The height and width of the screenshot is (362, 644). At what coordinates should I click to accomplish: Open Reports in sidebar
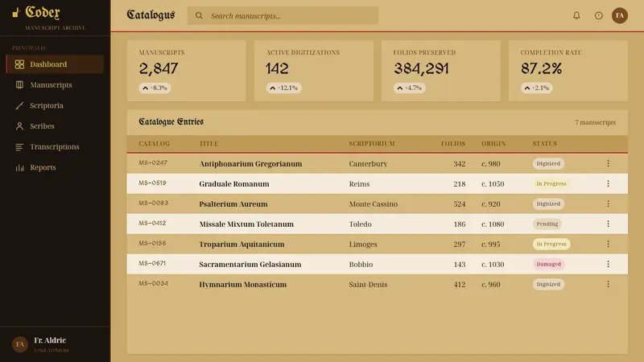click(x=55, y=167)
